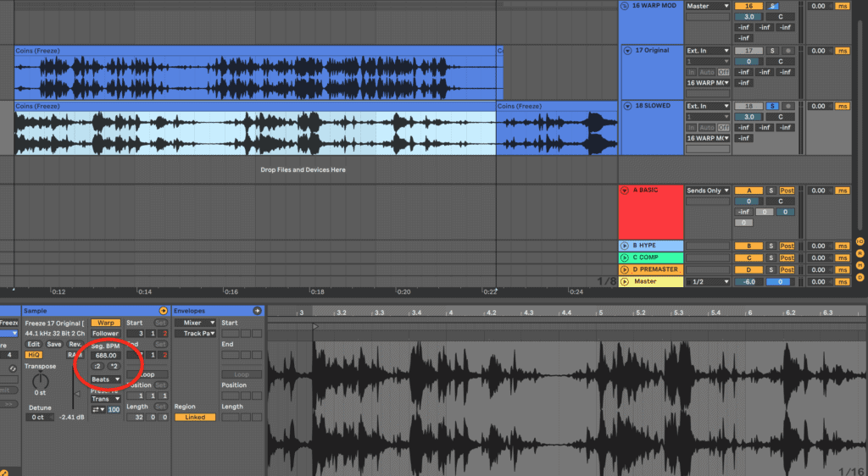This screenshot has width=868, height=476.
Task: Select the highlighted Coins (Freeze) clip on 18 SLOWED
Action: [255, 128]
